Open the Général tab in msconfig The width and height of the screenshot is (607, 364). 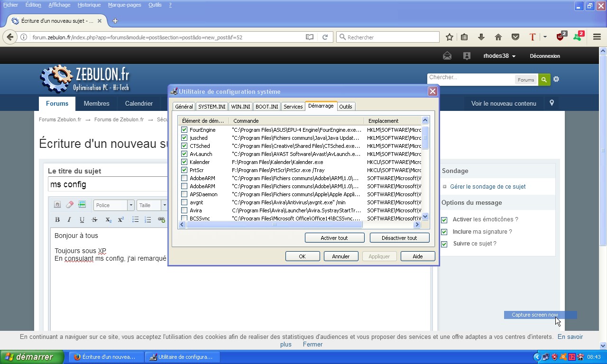pos(184,107)
